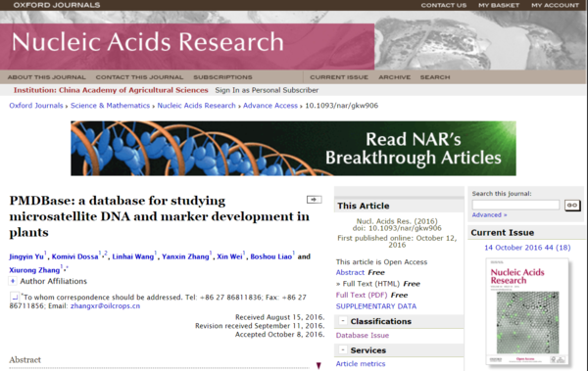Open Full Text (PDF) link
The height and width of the screenshot is (371, 588).
point(362,295)
